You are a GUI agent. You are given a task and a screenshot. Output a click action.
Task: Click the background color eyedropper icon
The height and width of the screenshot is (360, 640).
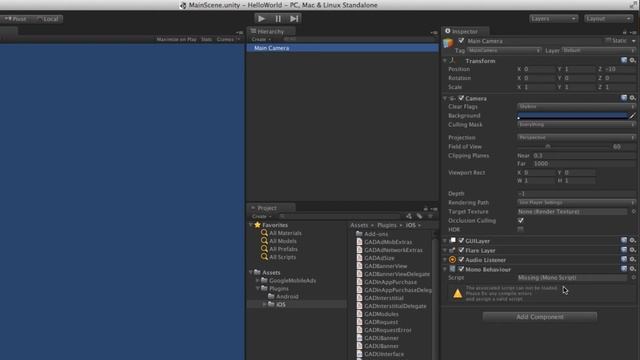[x=632, y=116]
